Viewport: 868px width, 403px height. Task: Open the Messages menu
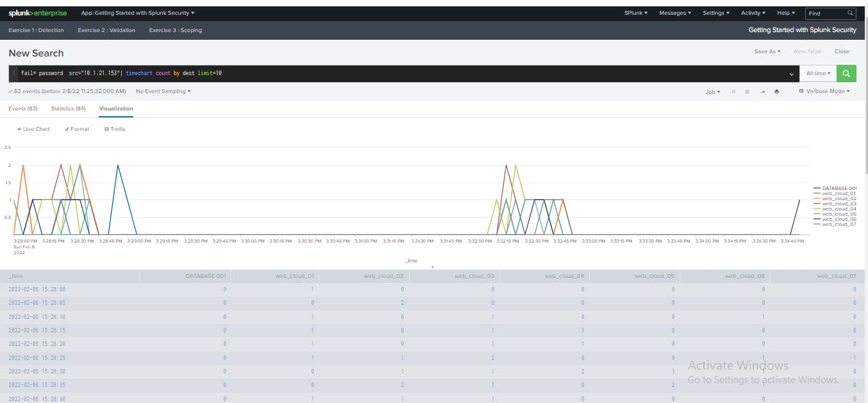675,13
